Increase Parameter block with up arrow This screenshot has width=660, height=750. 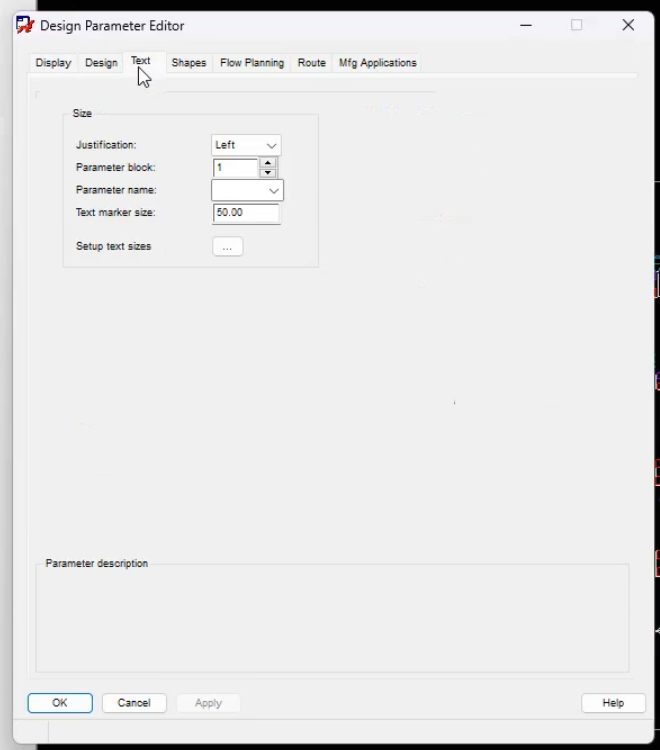point(268,163)
